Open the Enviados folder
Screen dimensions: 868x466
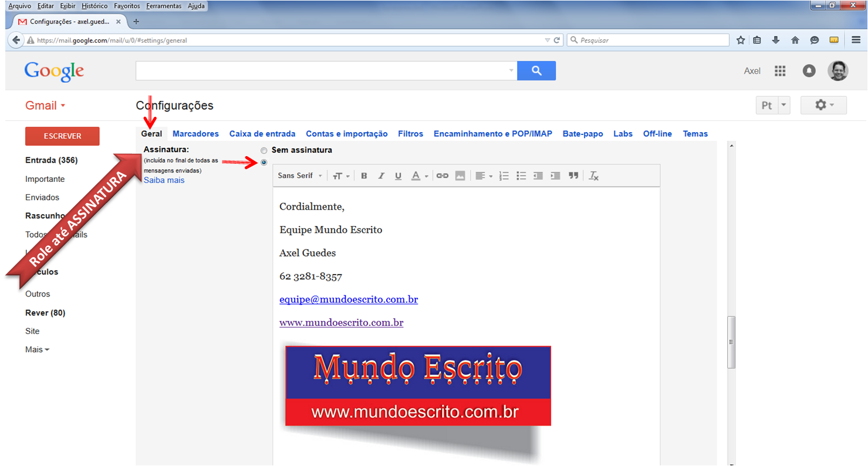click(42, 197)
